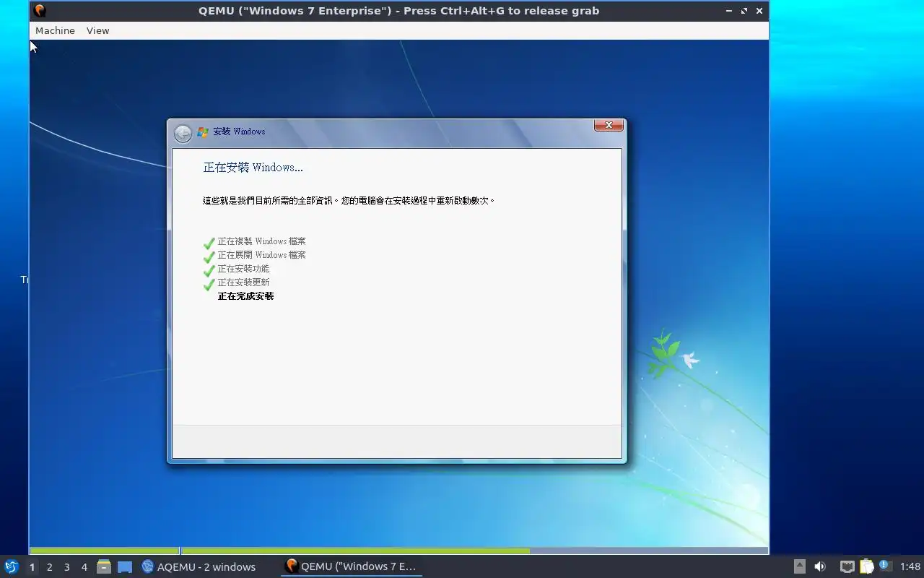The width and height of the screenshot is (924, 578).
Task: Click '正在安裝功能' step text
Action: [x=243, y=269]
